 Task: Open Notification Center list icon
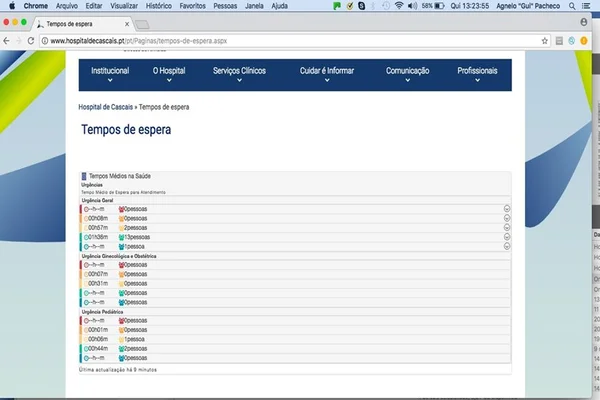pyautogui.click(x=585, y=6)
